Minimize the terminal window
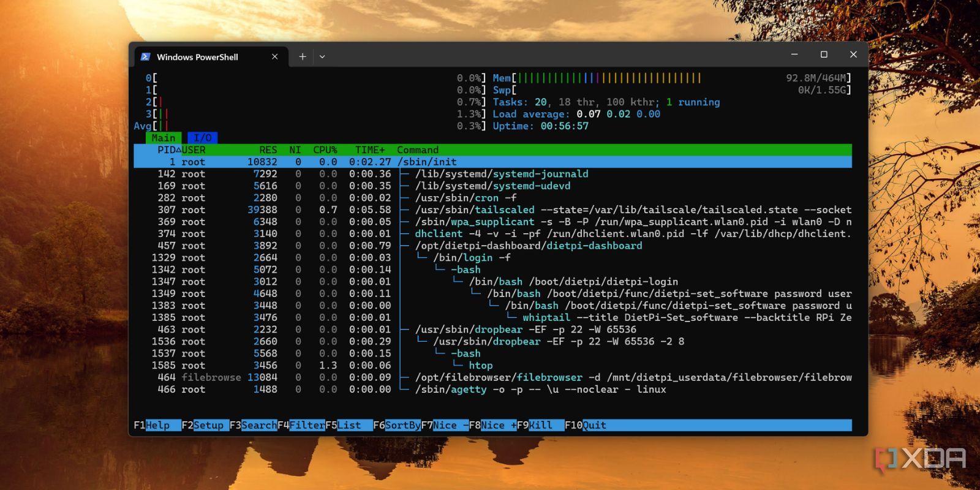Screen dimensions: 980x490 coord(794,55)
